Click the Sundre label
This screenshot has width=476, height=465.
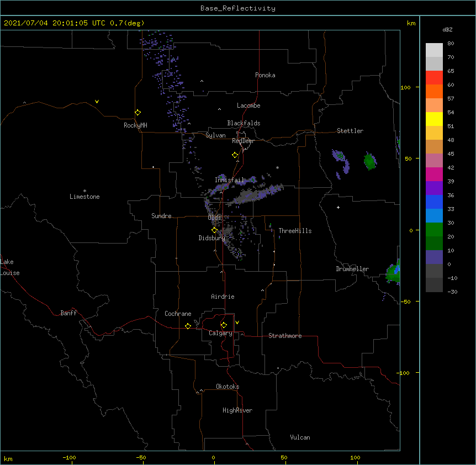click(161, 216)
